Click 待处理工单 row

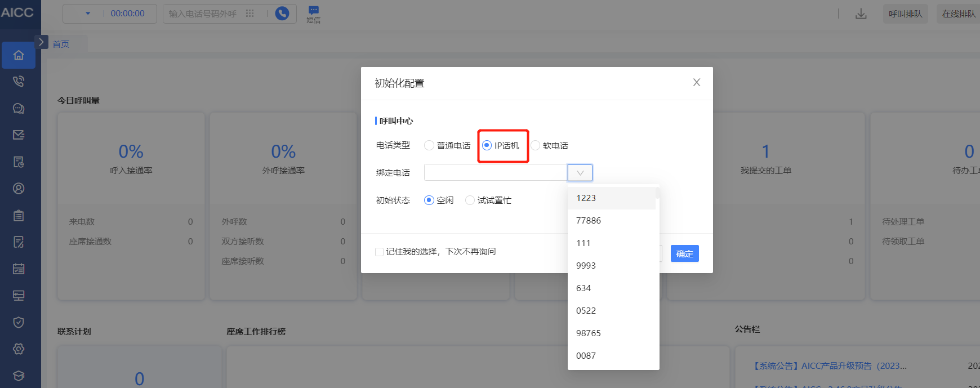[x=903, y=222]
